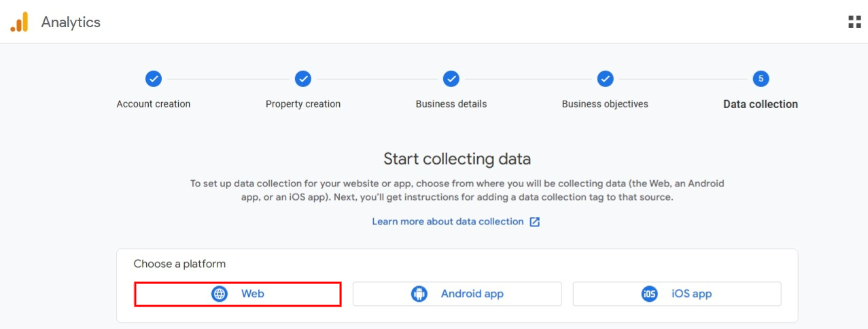Image resolution: width=868 pixels, height=329 pixels.
Task: Click the step 5 circle icon
Action: 761,79
